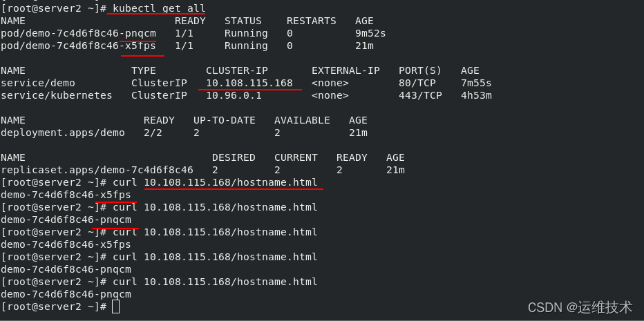
Task: Select the first curl hostname.html URL
Action: pos(230,182)
